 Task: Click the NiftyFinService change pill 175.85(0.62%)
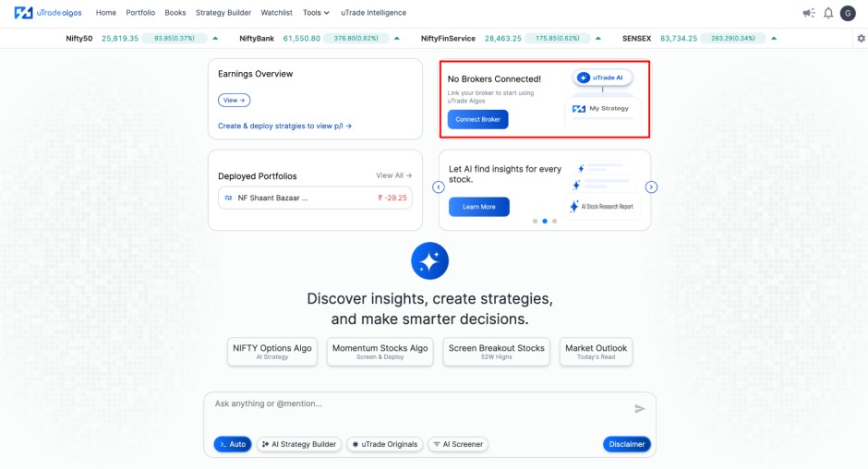point(557,38)
